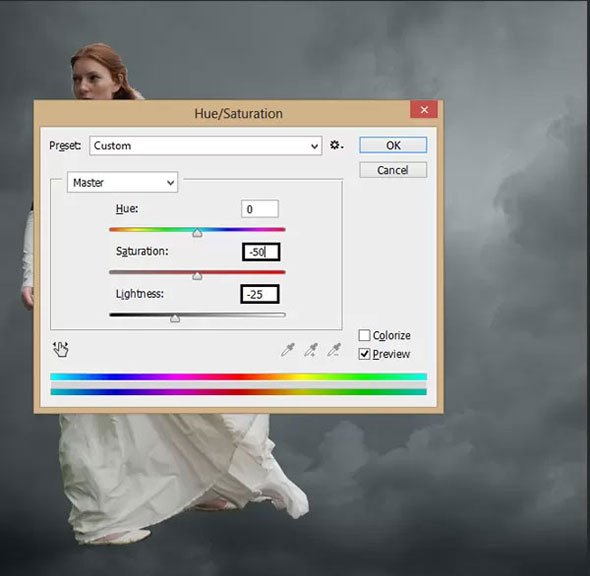Expand the Master channel dropdown
The width and height of the screenshot is (590, 576).
pyautogui.click(x=122, y=182)
